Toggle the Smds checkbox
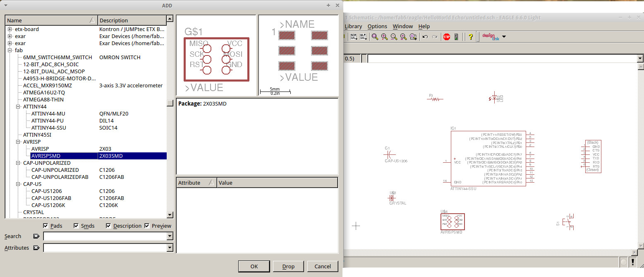This screenshot has height=277, width=644. tap(76, 226)
